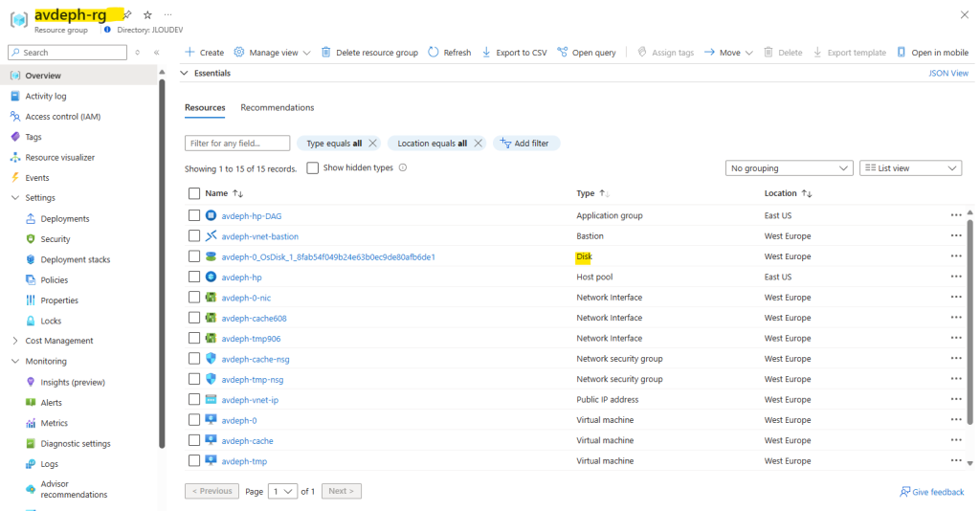Open row menu for avdeph-hp-DAG
The image size is (980, 511).
[x=956, y=215]
